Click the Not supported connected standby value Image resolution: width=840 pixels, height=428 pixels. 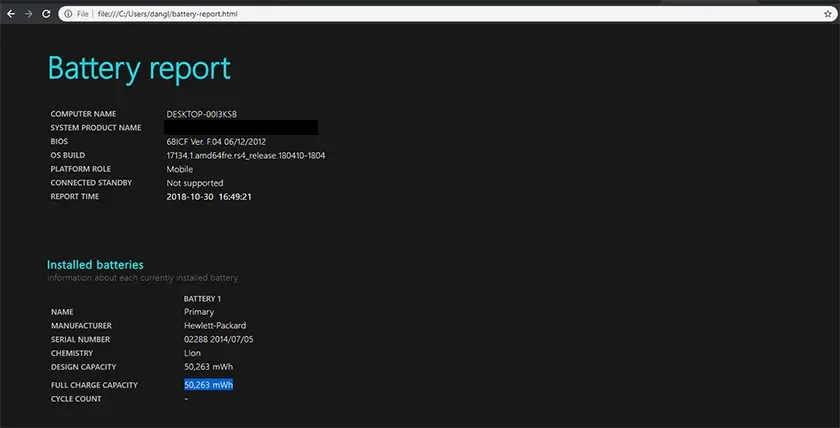(x=195, y=183)
